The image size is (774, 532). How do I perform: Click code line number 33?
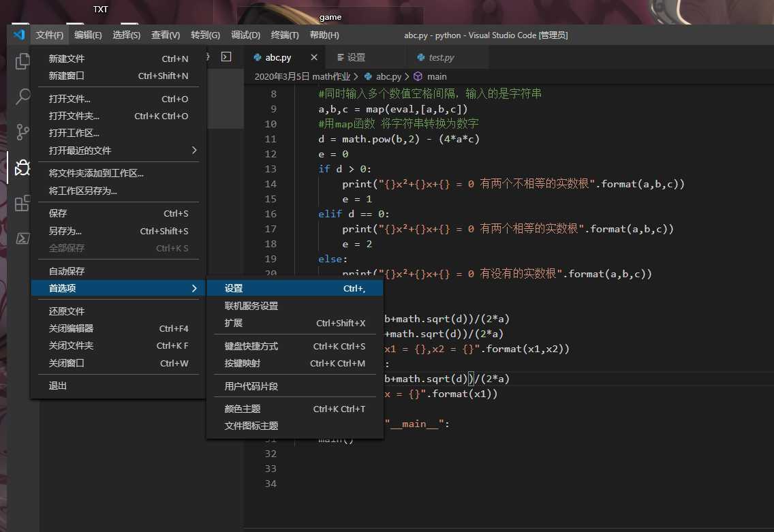270,469
